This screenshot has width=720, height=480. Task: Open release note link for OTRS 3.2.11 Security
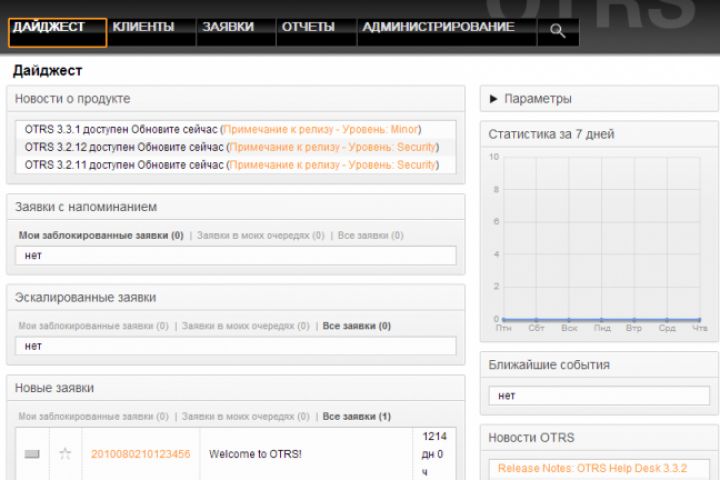(332, 164)
